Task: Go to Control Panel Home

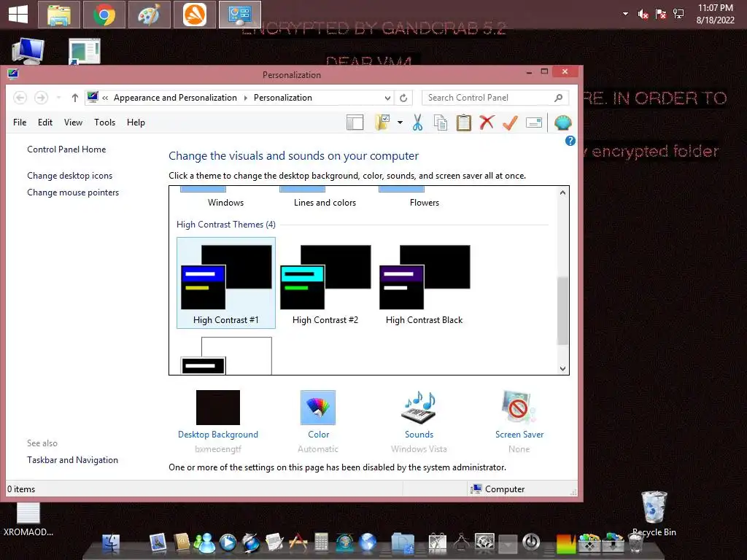Action: (66, 149)
